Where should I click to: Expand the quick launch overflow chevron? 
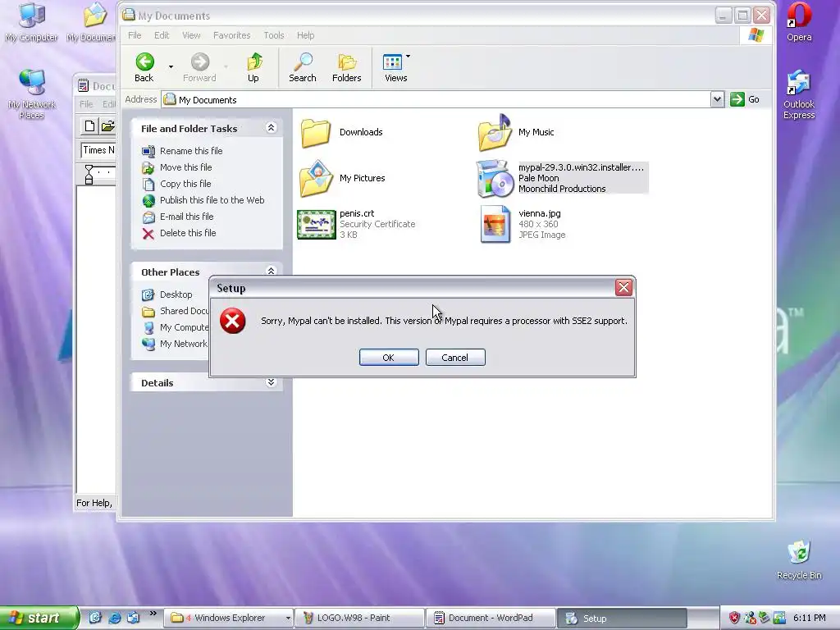tap(153, 614)
